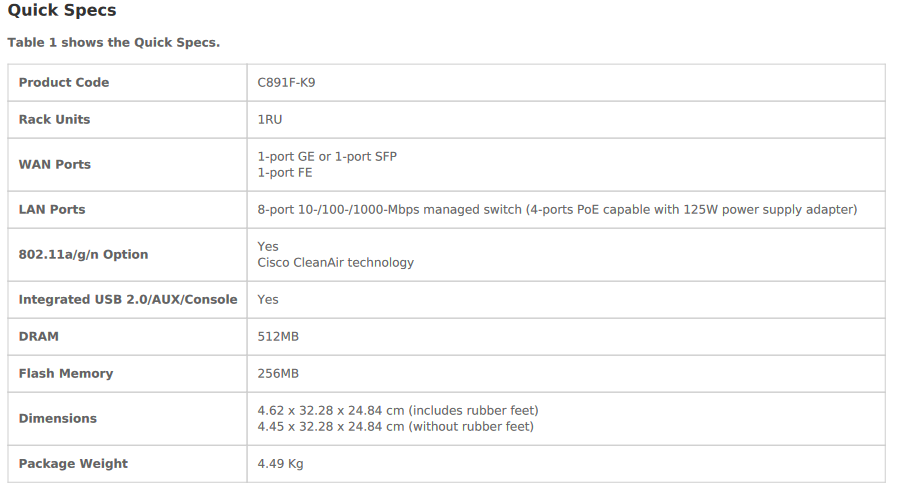Screen dimensions: 898x490
Task: Select the LAN Ports label cell
Action: point(52,209)
